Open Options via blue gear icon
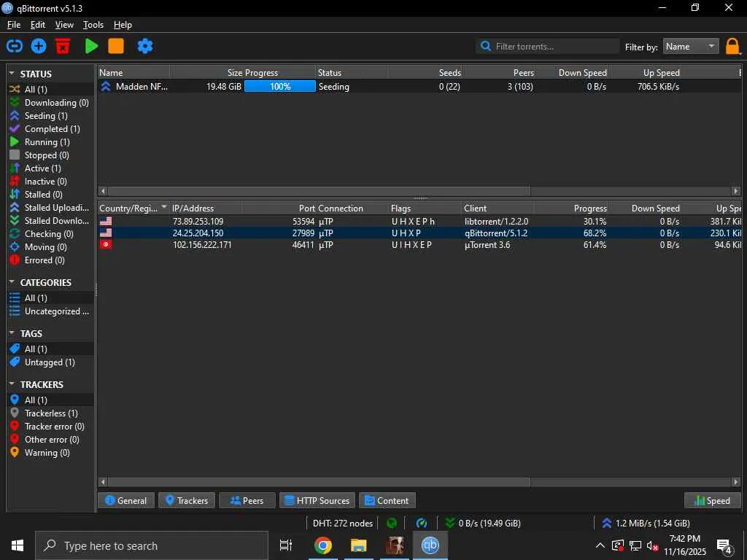The image size is (747, 560). click(145, 46)
